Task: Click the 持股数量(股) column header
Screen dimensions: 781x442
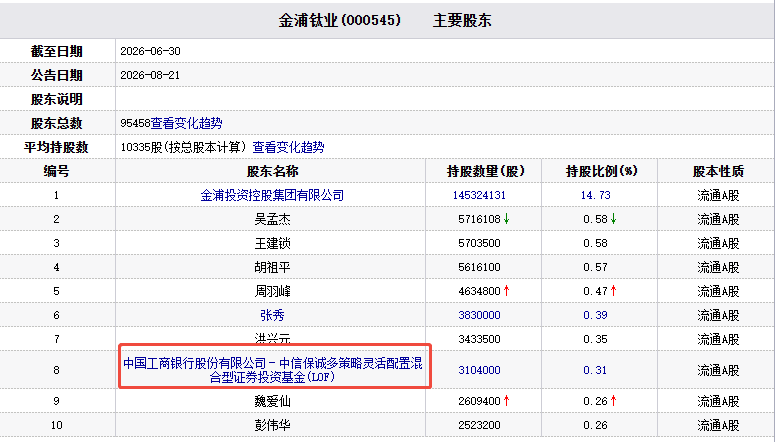Action: coord(486,171)
